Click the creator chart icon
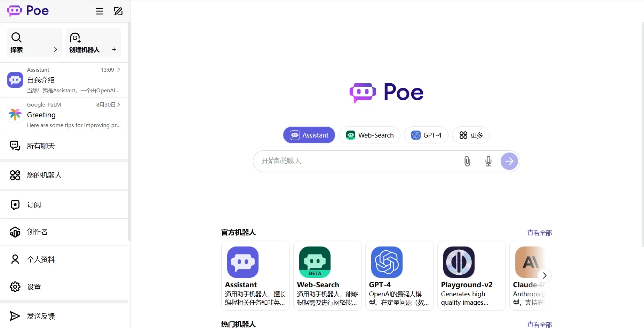Image resolution: width=644 pixels, height=328 pixels. 15,232
